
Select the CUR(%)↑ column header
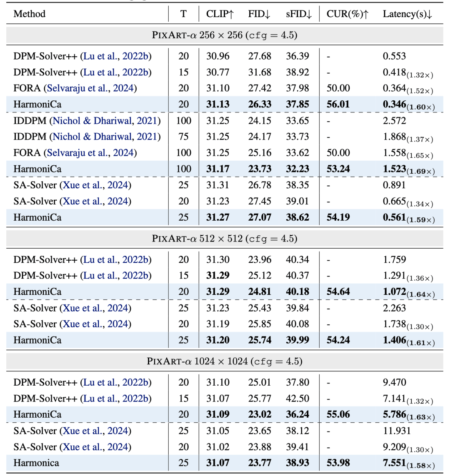pos(347,14)
